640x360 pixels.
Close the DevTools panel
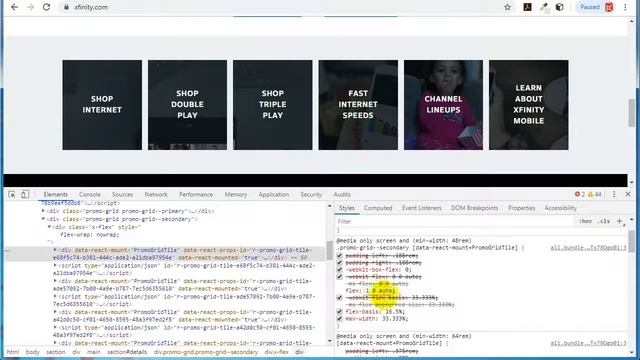tap(628, 194)
